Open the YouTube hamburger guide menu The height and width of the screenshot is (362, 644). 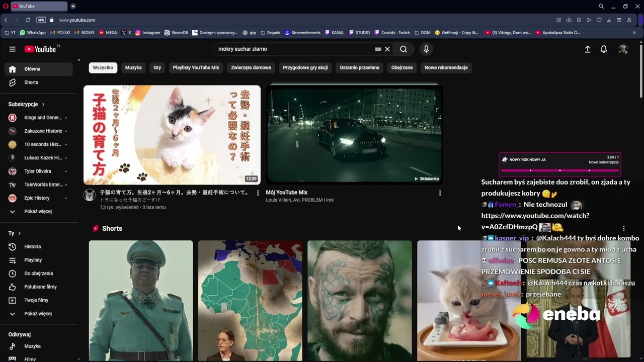coord(12,49)
